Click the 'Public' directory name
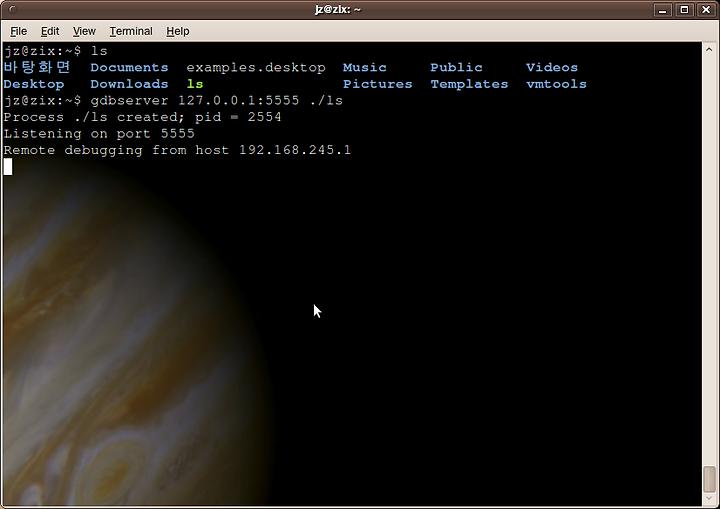The width and height of the screenshot is (720, 509). tap(456, 68)
